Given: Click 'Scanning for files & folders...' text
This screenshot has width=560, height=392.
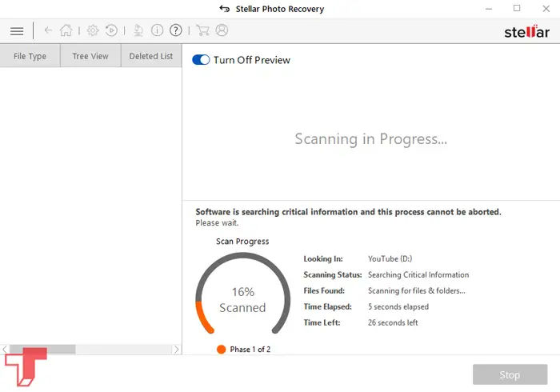Looking at the screenshot, I should 417,291.
